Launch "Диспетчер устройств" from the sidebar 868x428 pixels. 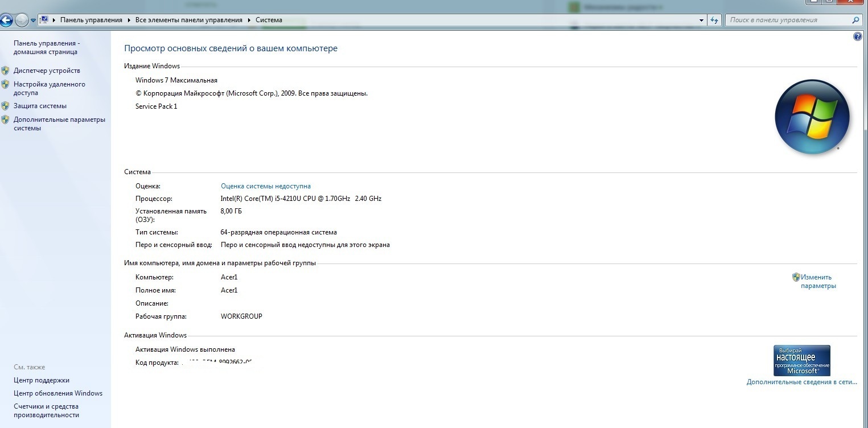[x=47, y=71]
